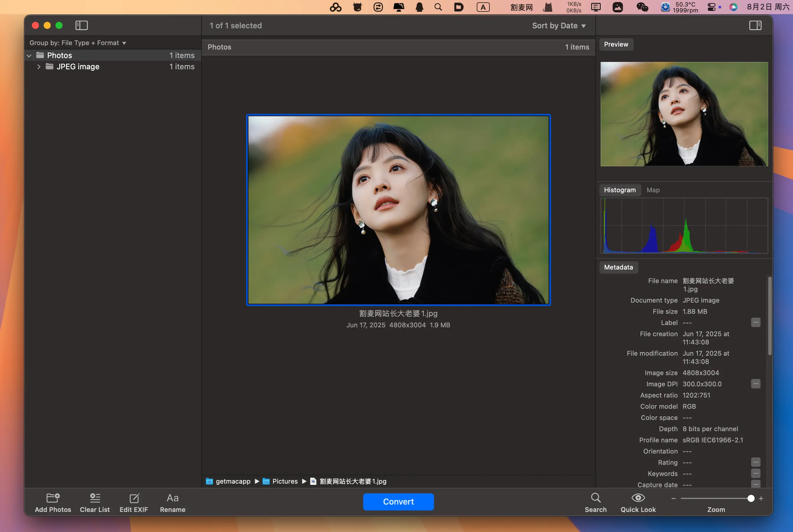This screenshot has height=532, width=793.
Task: Switch to the Map tab
Action: [653, 190]
